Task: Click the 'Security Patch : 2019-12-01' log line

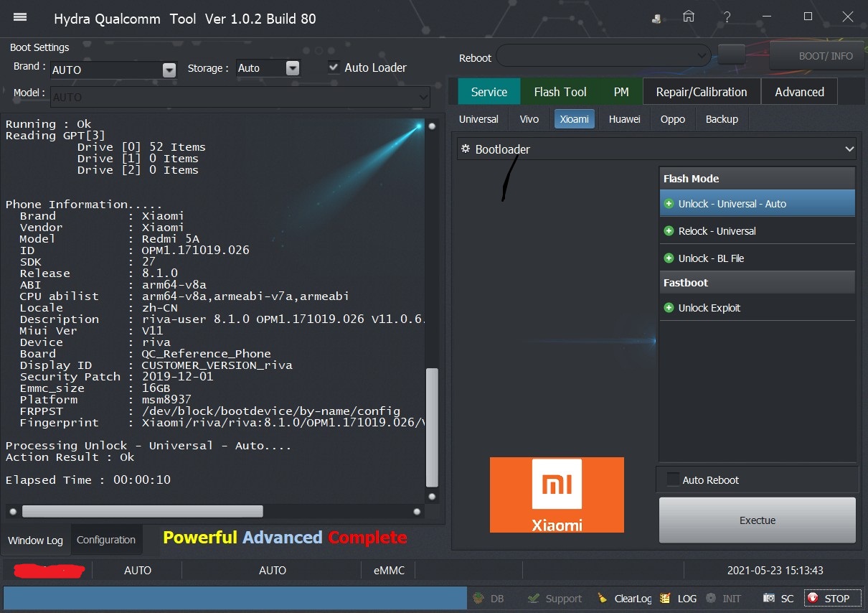Action: pos(117,377)
